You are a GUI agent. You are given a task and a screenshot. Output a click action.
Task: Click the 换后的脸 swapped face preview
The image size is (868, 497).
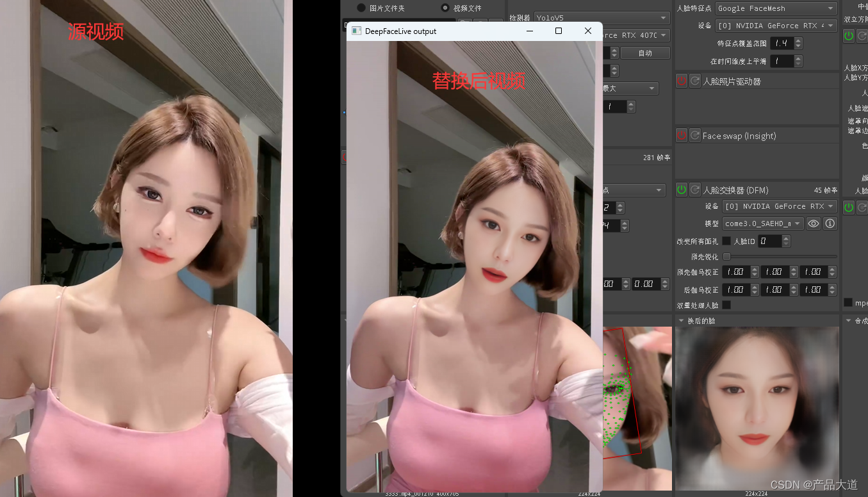(757, 408)
